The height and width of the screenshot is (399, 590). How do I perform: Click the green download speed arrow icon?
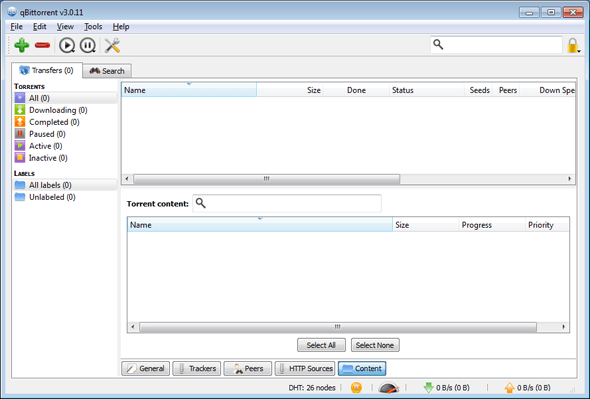[x=428, y=388]
